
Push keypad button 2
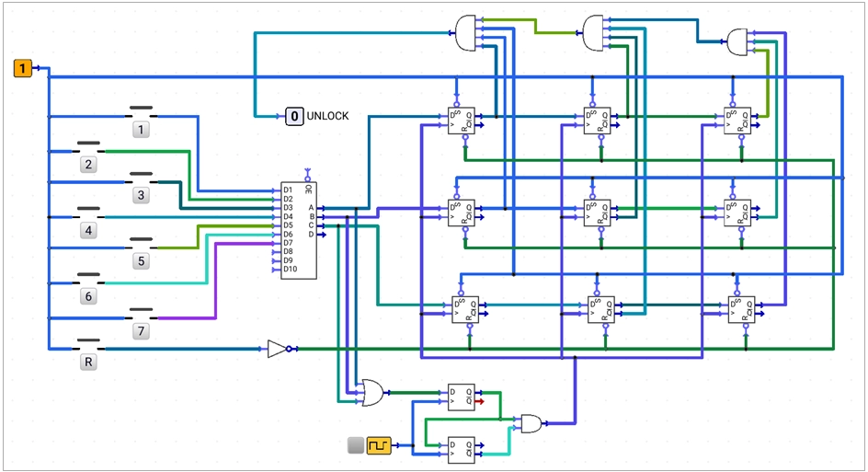click(88, 164)
